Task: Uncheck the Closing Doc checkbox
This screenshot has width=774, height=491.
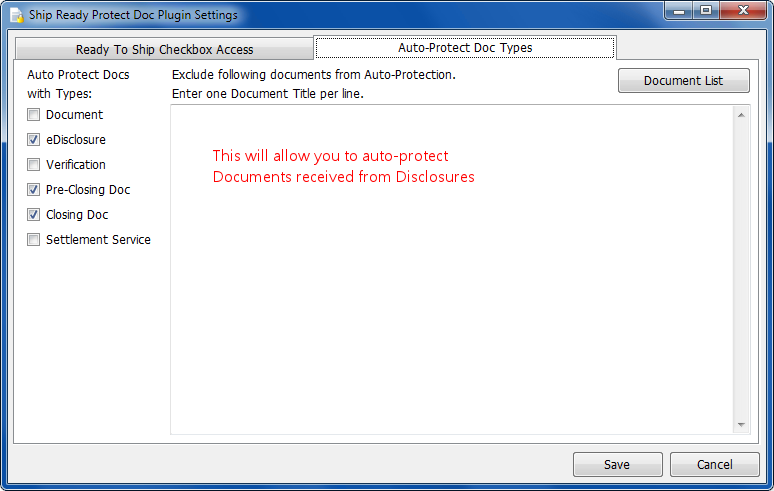Action: click(33, 215)
